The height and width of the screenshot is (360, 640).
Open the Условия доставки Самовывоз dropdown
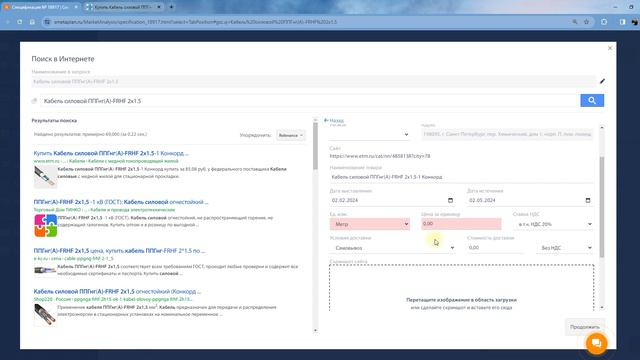pos(392,248)
